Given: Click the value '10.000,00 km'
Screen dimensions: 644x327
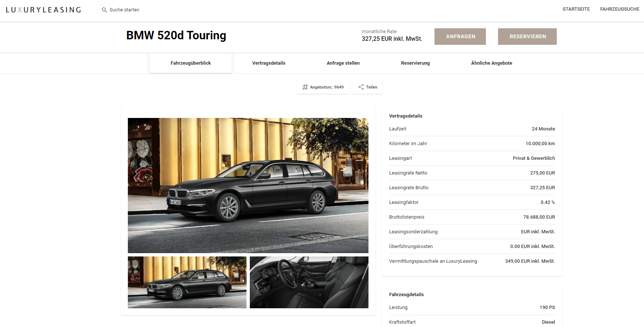Looking at the screenshot, I should [540, 144].
